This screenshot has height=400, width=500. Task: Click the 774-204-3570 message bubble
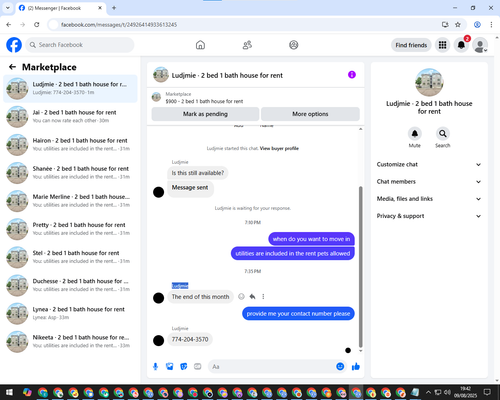click(x=190, y=339)
